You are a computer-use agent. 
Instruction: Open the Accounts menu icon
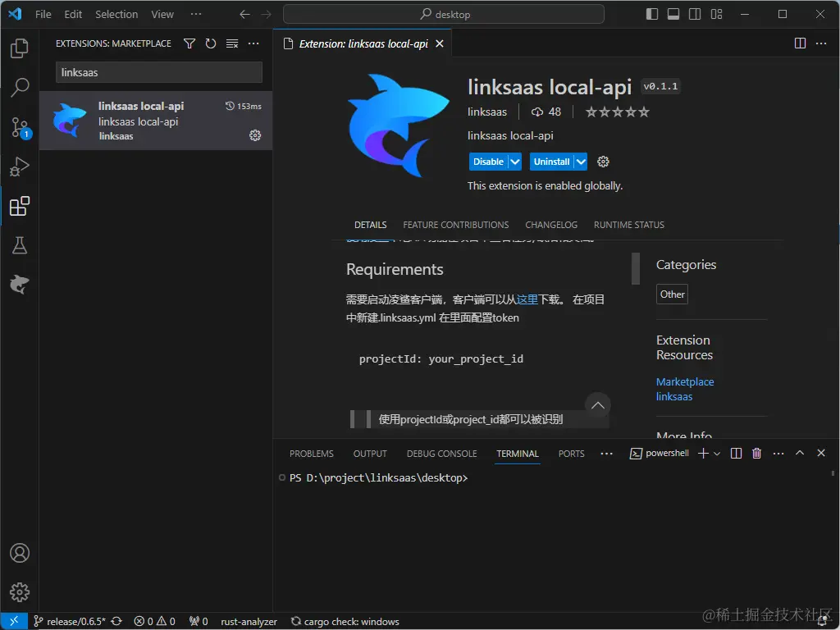(20, 553)
